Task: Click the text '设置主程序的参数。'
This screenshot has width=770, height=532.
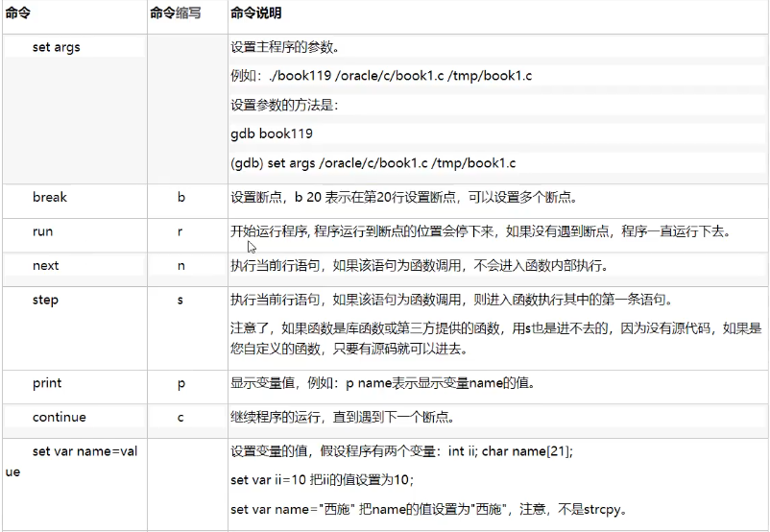Action: (285, 47)
